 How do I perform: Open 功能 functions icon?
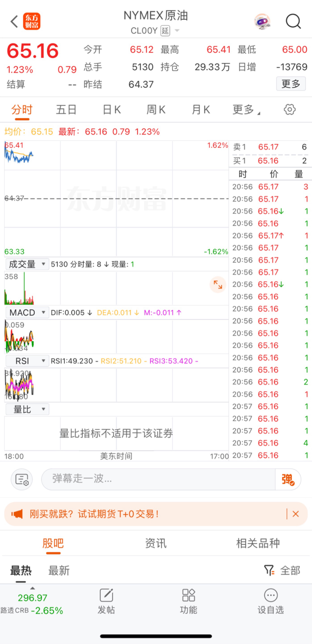click(188, 601)
